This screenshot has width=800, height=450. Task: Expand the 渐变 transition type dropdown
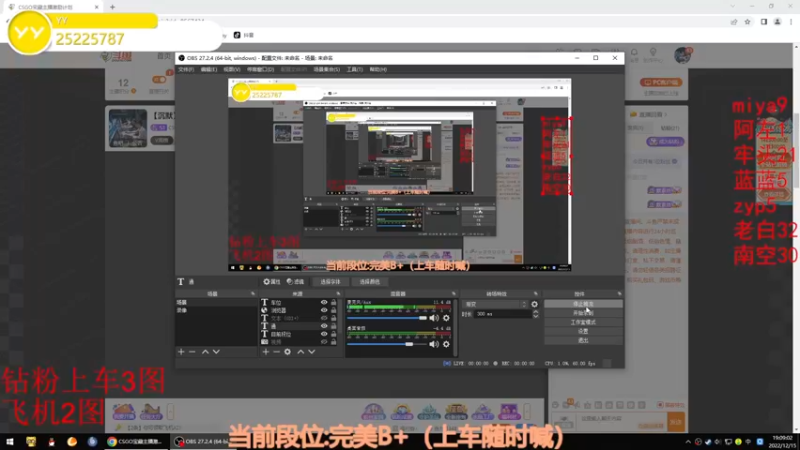click(x=495, y=304)
